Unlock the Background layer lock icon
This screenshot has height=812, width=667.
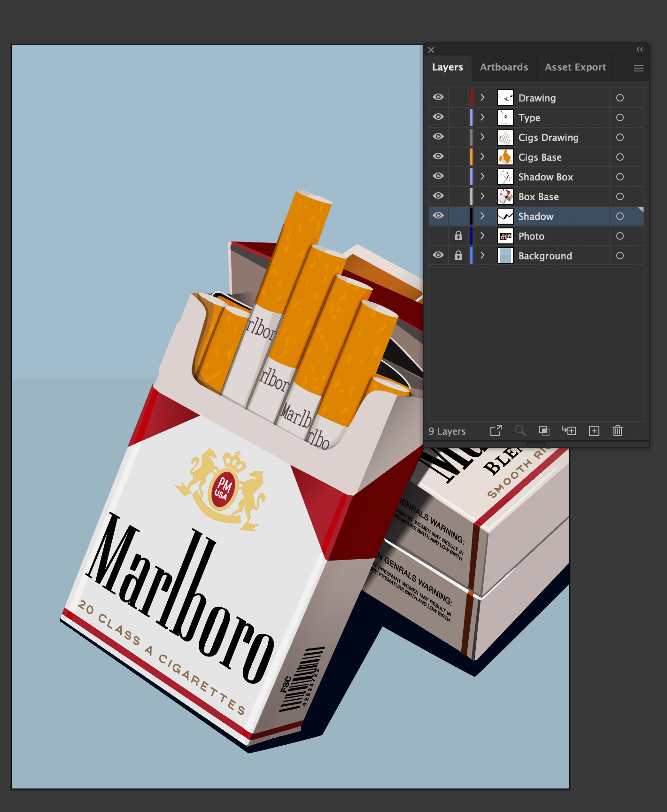coord(458,256)
